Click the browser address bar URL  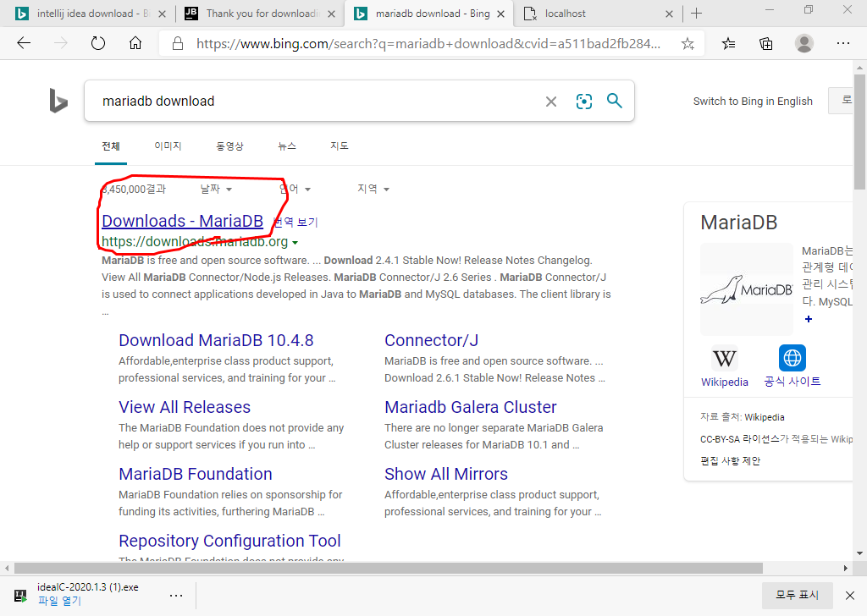(428, 44)
